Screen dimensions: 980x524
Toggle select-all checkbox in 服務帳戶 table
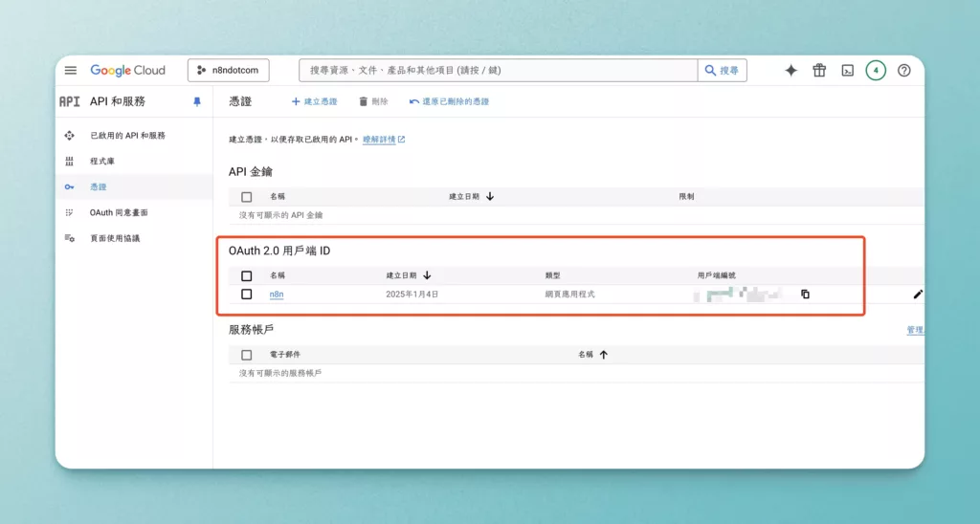point(246,355)
